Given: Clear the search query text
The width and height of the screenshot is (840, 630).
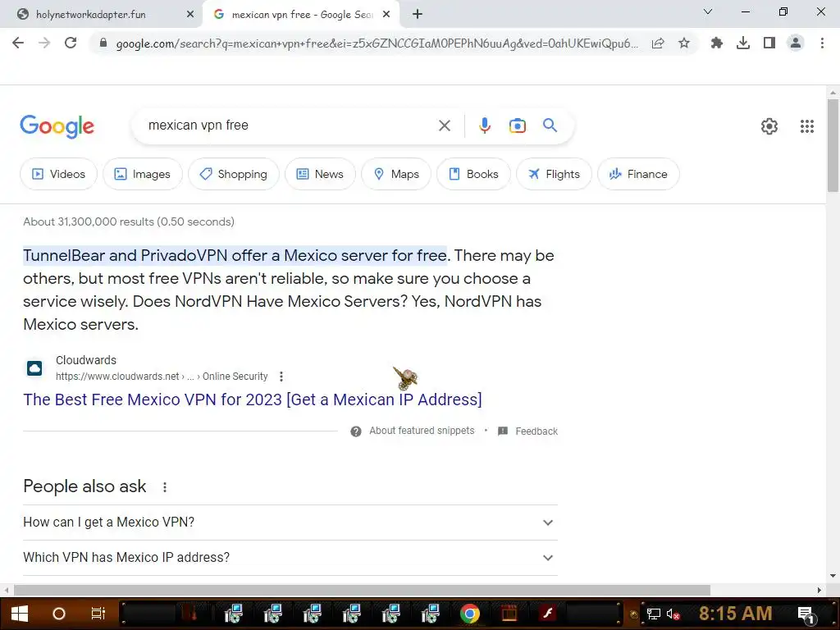Looking at the screenshot, I should click(444, 126).
